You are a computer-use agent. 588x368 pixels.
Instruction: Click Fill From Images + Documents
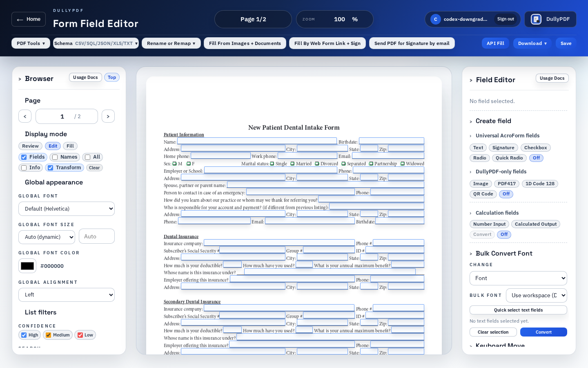pyautogui.click(x=245, y=43)
